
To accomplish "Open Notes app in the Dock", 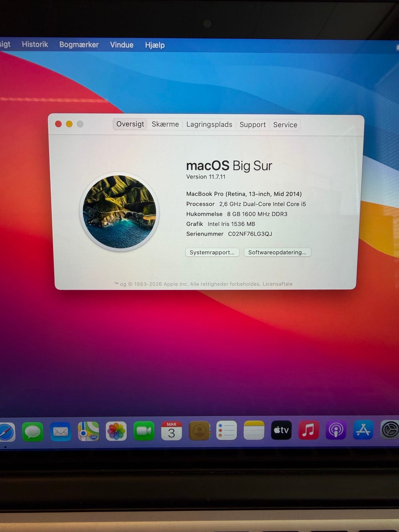I will (x=254, y=430).
